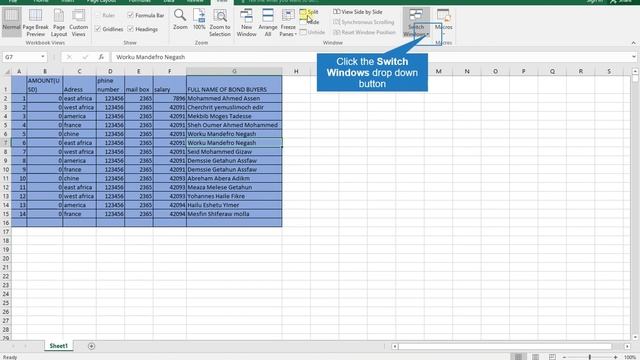The height and width of the screenshot is (360, 640).
Task: Select the Normal workbook view
Action: pos(11,22)
